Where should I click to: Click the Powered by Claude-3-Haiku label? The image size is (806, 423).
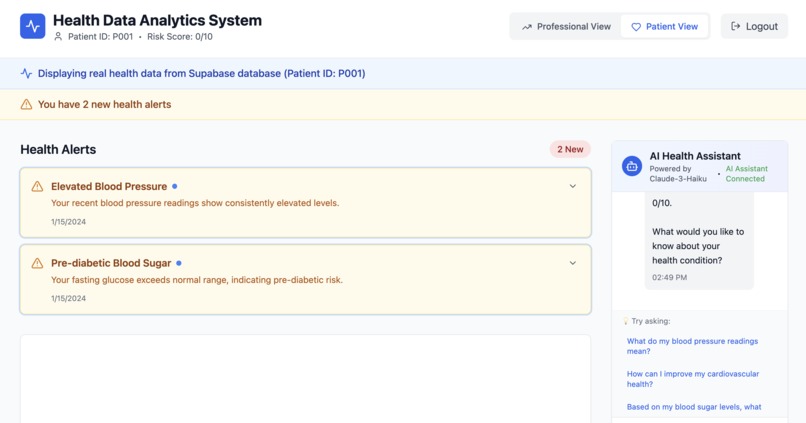(678, 174)
